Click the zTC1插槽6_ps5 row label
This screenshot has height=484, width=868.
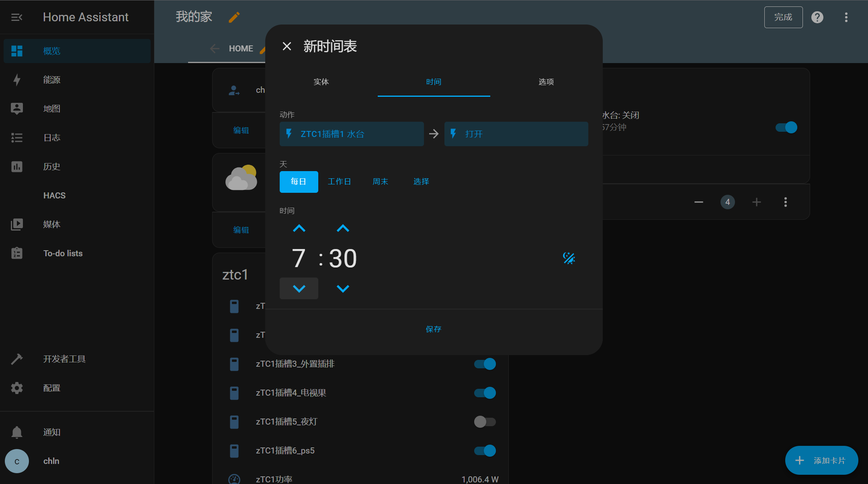(285, 451)
